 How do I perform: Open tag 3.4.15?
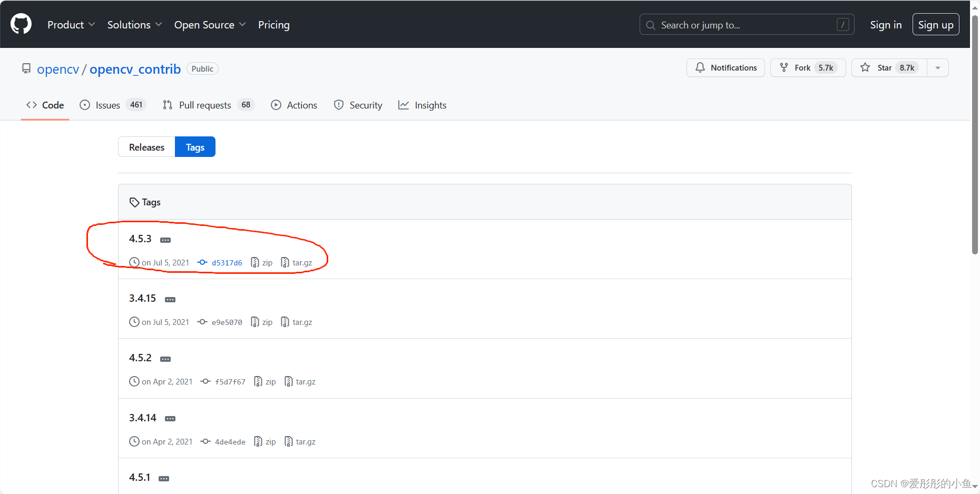143,299
